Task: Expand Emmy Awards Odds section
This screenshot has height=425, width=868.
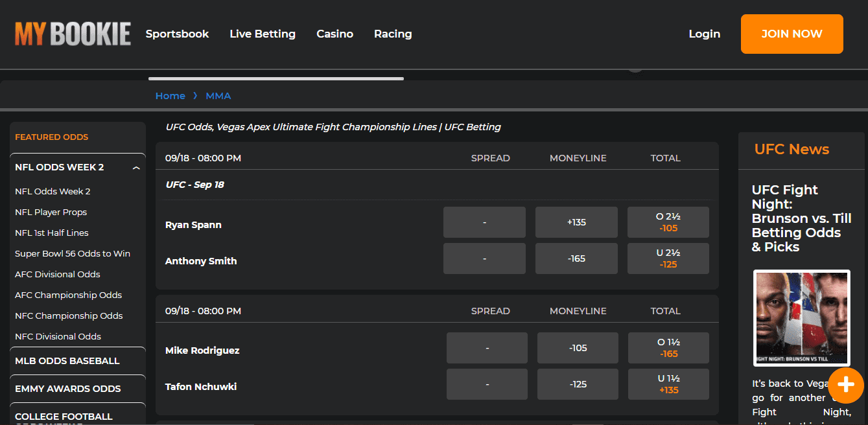Action: tap(68, 389)
